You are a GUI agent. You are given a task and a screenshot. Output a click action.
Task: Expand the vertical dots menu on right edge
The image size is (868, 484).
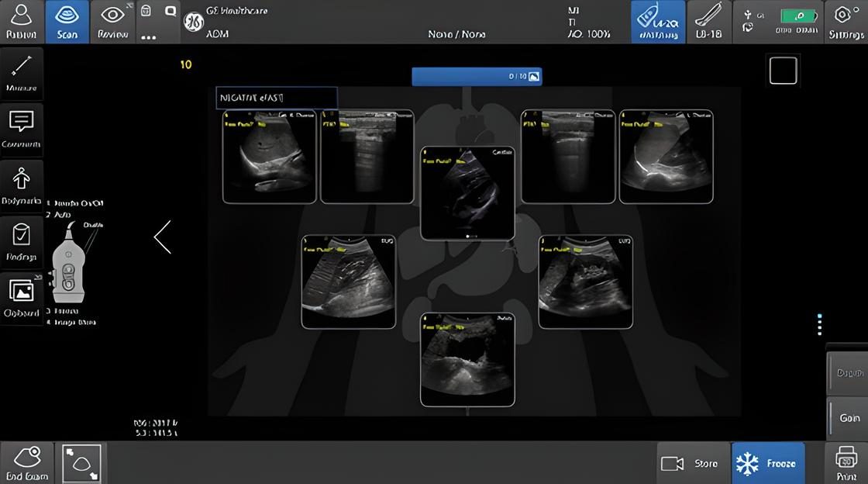click(819, 325)
